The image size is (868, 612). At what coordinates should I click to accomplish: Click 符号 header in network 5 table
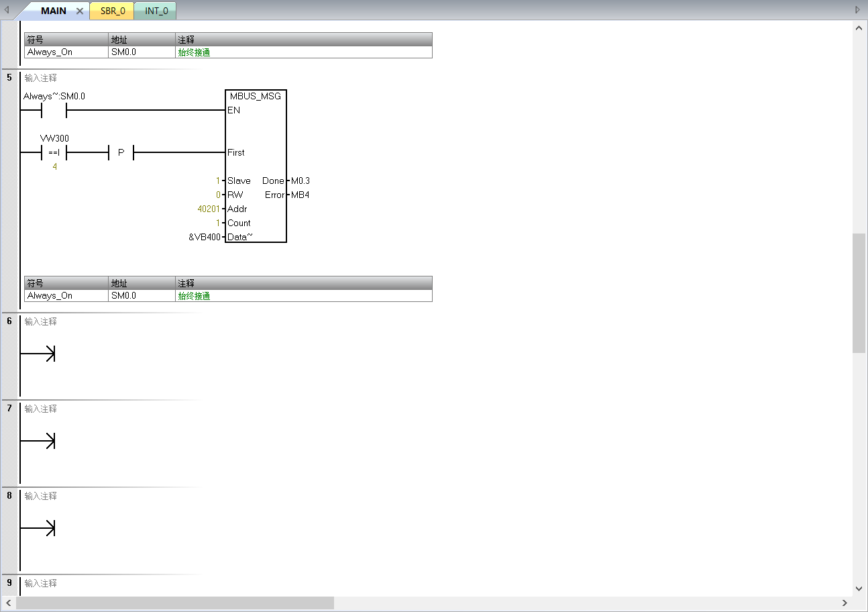pyautogui.click(x=66, y=283)
